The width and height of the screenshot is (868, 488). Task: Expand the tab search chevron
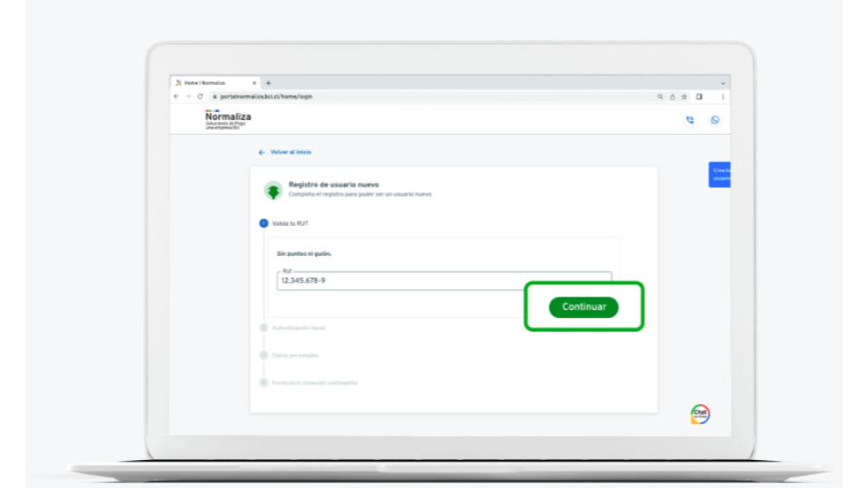722,82
